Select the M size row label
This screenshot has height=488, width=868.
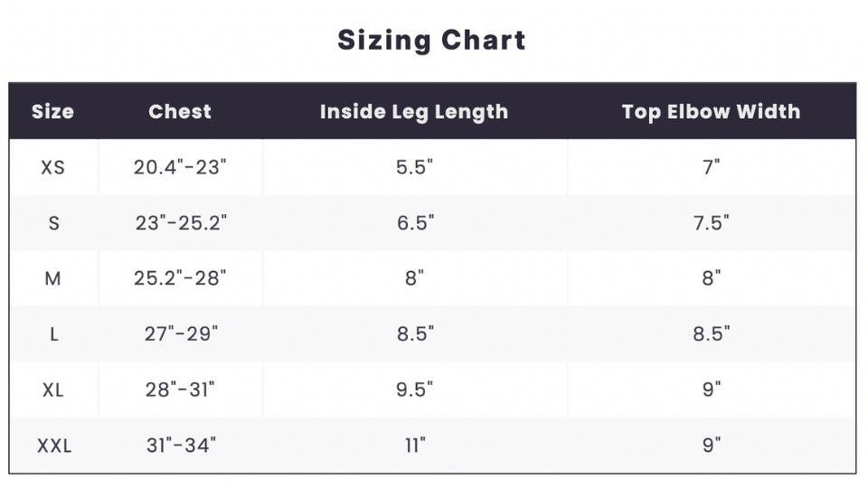pos(53,278)
